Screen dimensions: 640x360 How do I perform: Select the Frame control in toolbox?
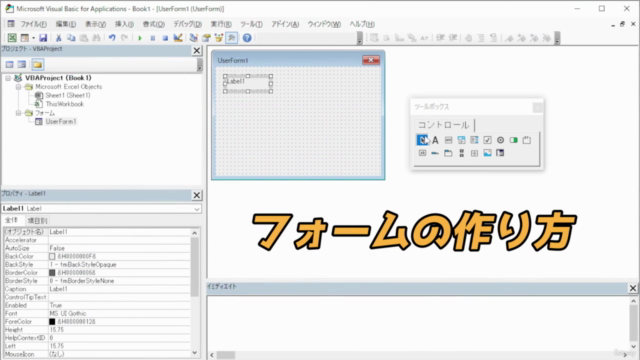[527, 140]
